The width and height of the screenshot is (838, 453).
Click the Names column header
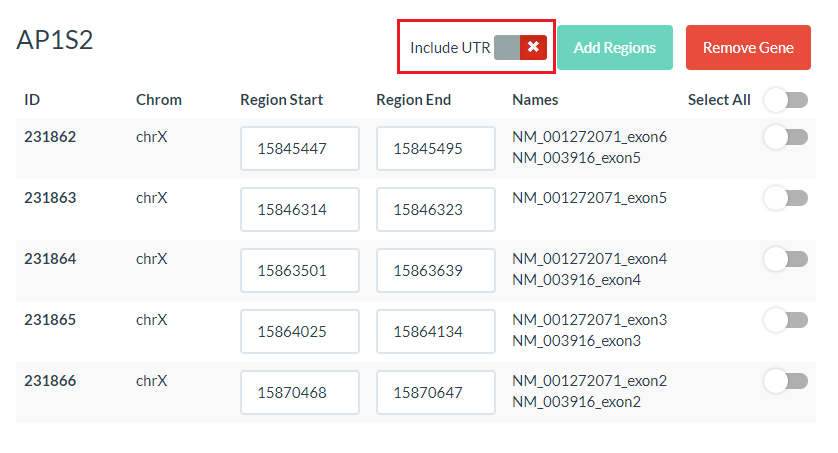[535, 100]
